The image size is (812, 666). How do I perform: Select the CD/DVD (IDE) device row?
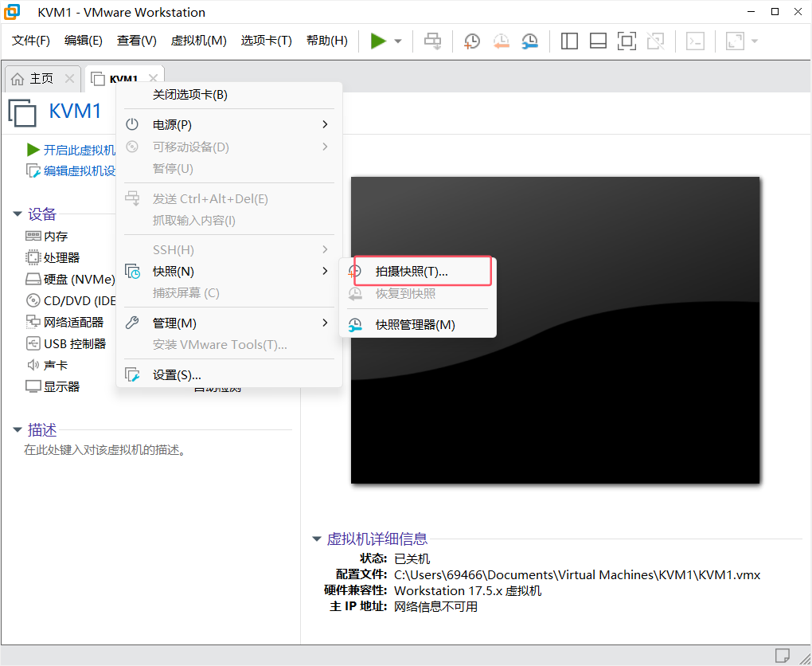(x=70, y=300)
